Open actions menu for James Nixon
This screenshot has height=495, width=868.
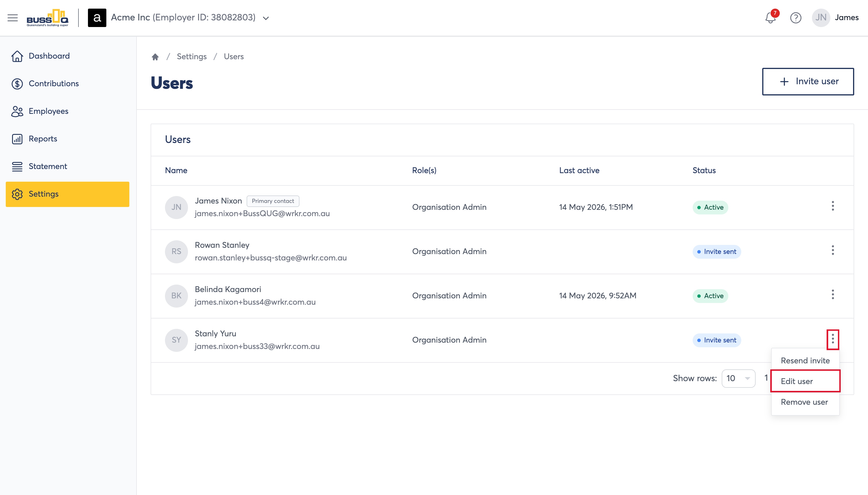point(833,206)
